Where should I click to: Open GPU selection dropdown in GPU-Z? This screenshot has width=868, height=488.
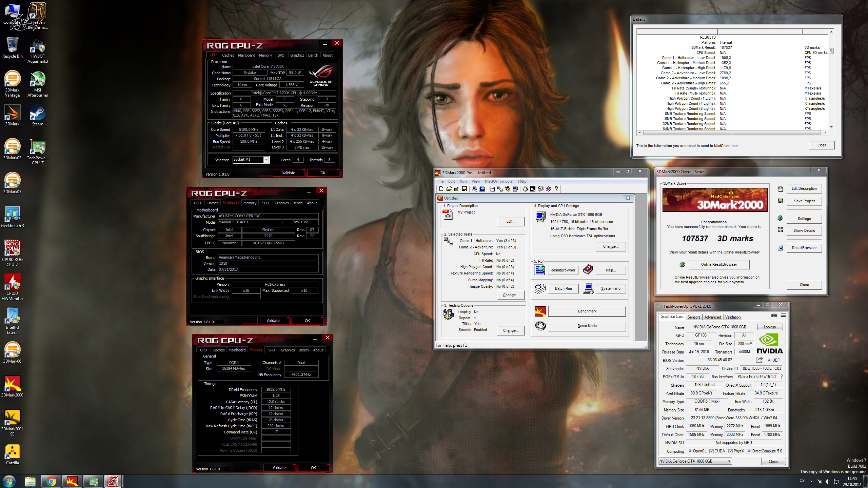[x=695, y=461]
